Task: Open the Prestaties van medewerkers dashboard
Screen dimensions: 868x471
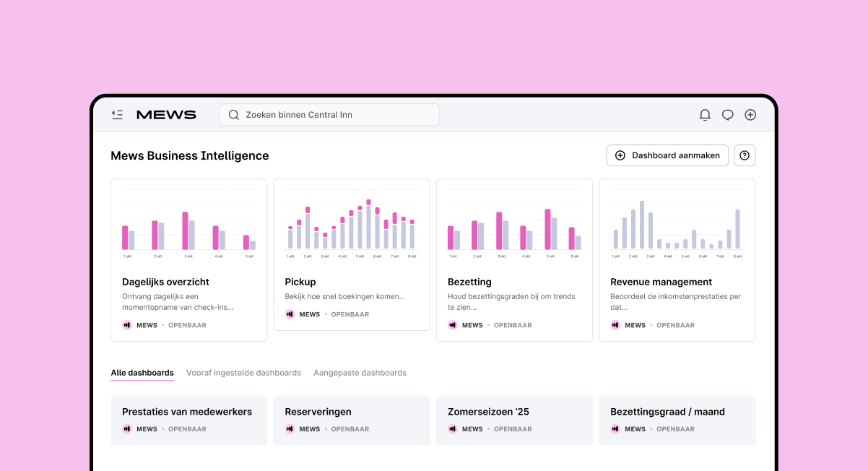Action: pyautogui.click(x=188, y=412)
